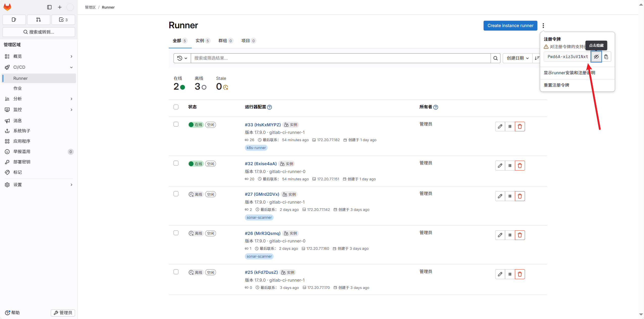The width and height of the screenshot is (644, 319).
Task: Open the to-do list showing 3 items
Action: pos(63,19)
